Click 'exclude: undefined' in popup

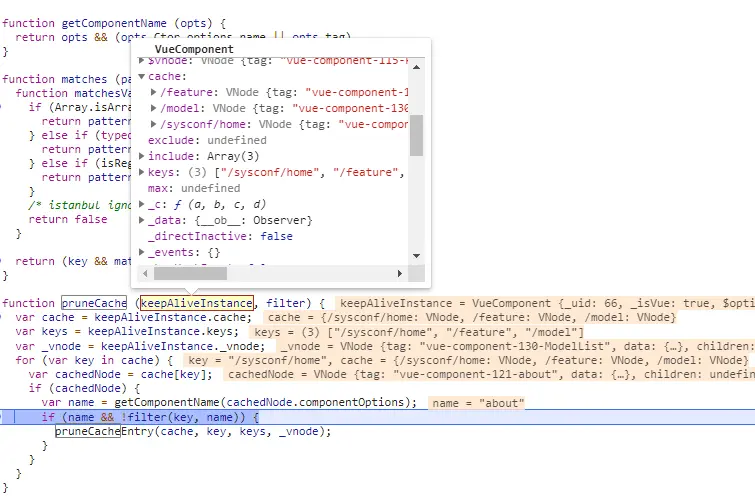207,140
